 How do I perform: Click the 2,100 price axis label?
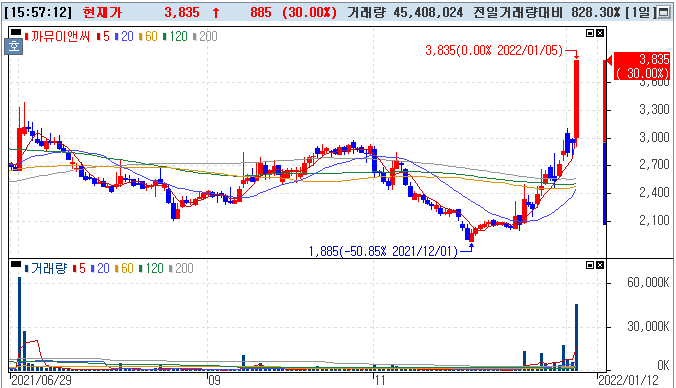(654, 220)
